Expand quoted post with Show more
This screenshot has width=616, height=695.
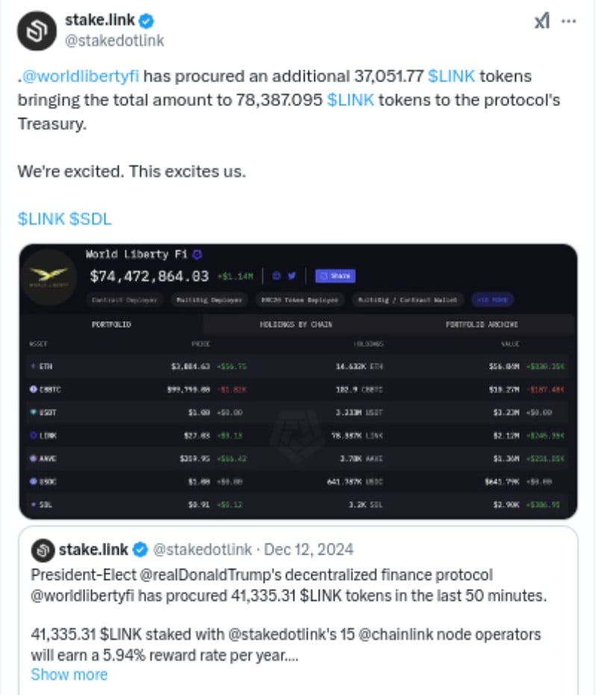[69, 675]
